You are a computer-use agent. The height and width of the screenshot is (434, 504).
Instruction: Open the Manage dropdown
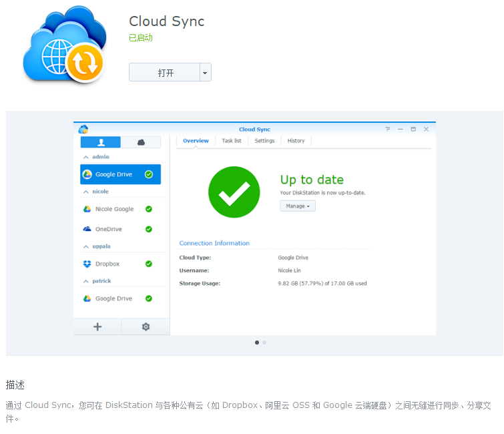(298, 206)
